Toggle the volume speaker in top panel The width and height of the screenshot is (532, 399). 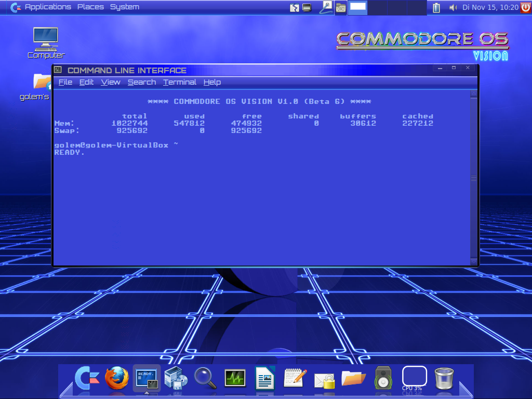pyautogui.click(x=453, y=7)
